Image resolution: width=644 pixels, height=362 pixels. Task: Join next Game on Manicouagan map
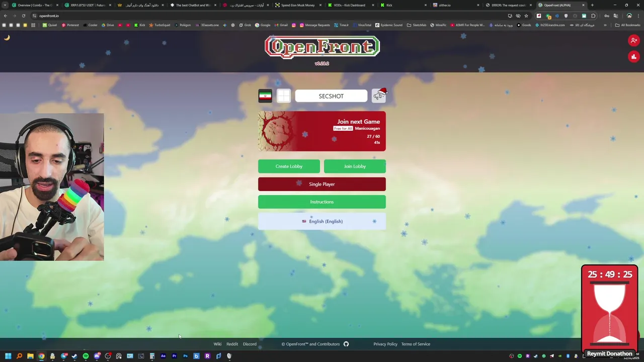[322, 131]
